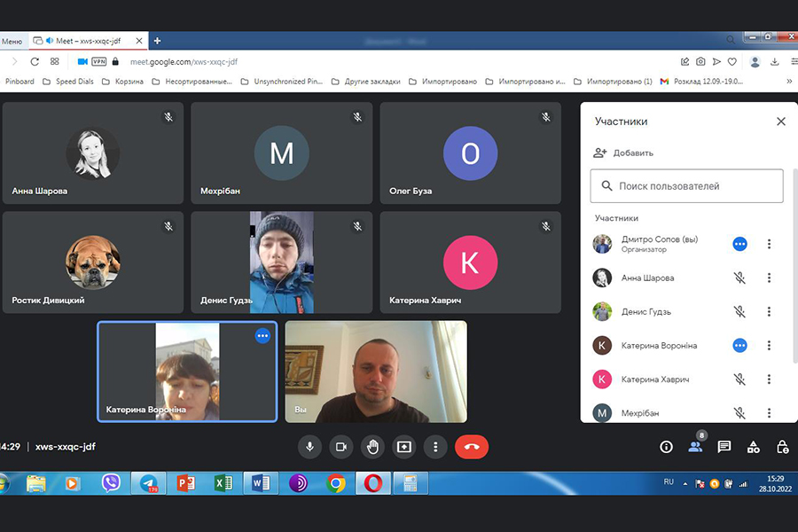Open meeting details info icon

[666, 447]
